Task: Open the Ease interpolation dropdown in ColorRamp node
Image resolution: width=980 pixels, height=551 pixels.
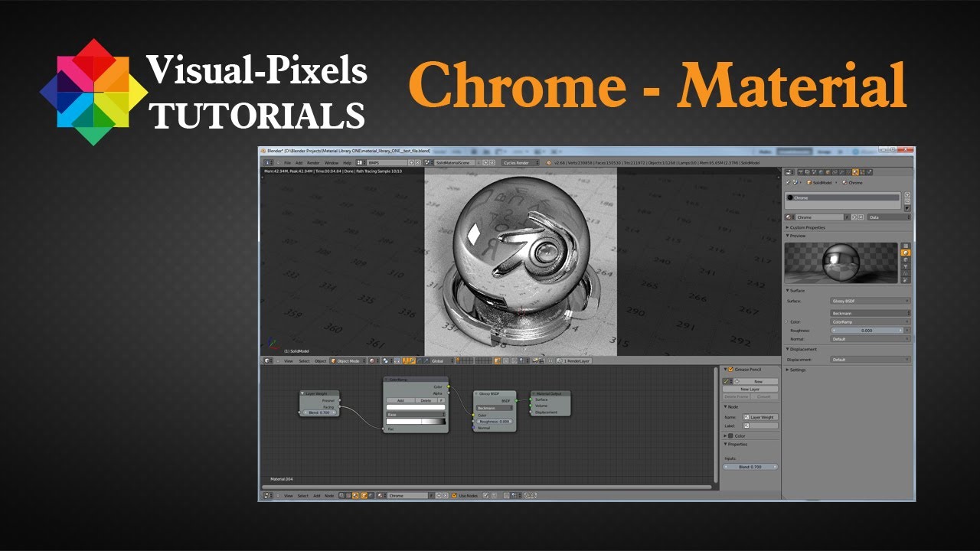Action: click(415, 414)
